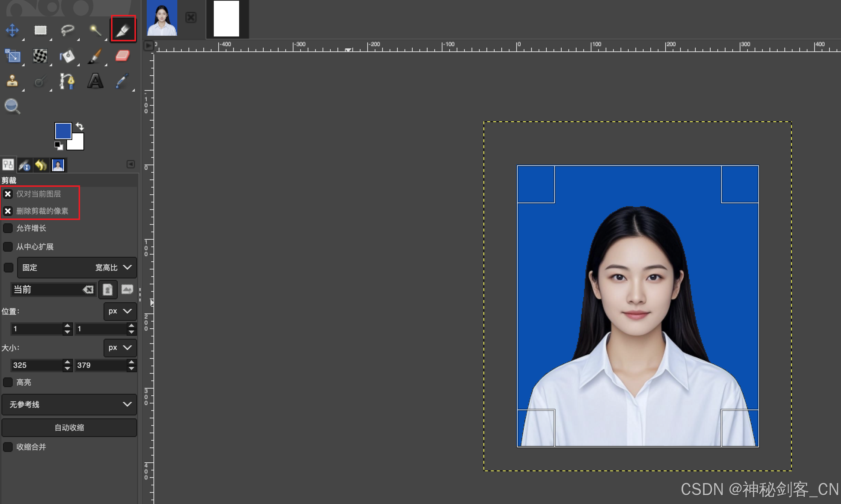Select the Rectangle Select tool
Image resolution: width=841 pixels, height=504 pixels.
(40, 30)
